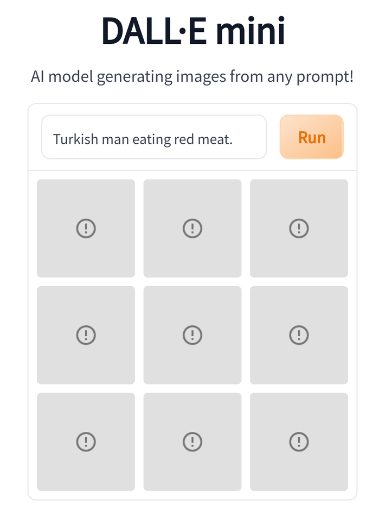Select the first-row middle placeholder thumbnail
Image resolution: width=390 pixels, height=510 pixels.
point(192,228)
